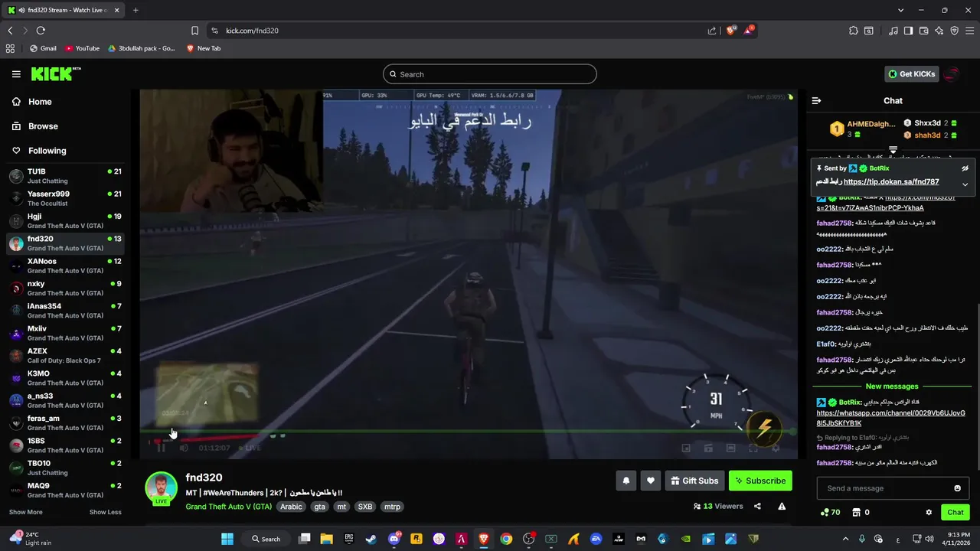980x551 pixels.
Task: Open the YouTube bookmark
Action: (82, 48)
